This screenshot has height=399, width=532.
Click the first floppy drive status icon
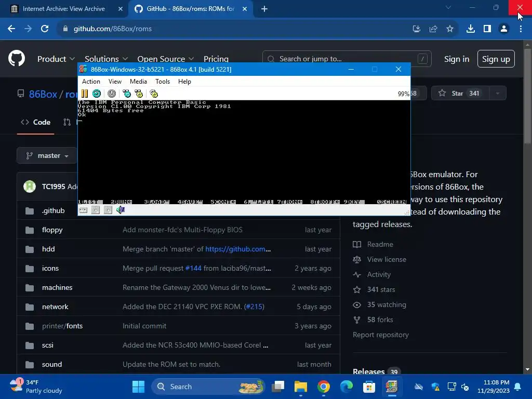point(96,210)
